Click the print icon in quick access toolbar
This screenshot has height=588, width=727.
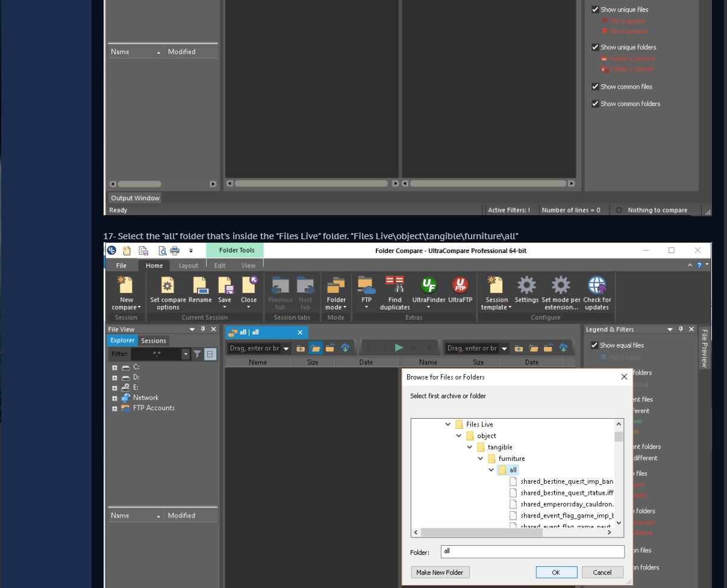[175, 251]
